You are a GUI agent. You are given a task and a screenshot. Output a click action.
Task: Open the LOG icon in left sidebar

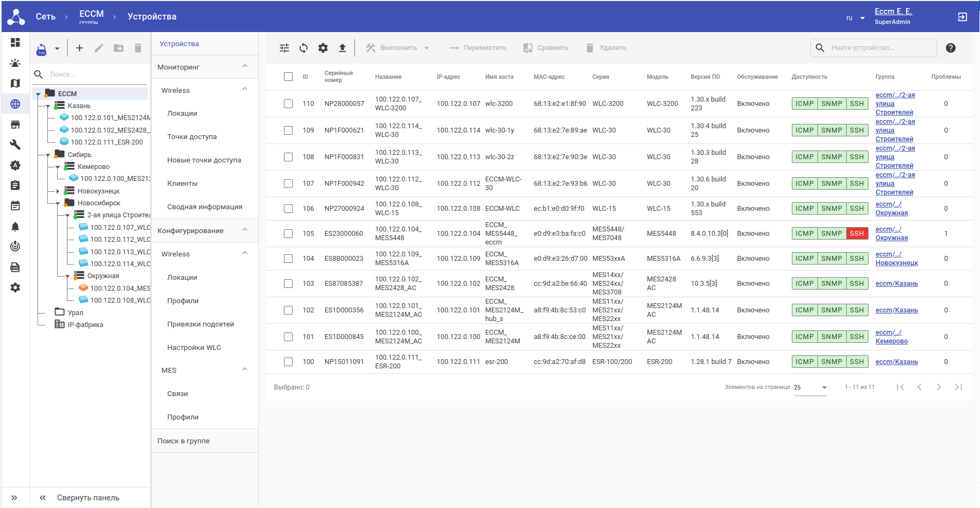15,267
